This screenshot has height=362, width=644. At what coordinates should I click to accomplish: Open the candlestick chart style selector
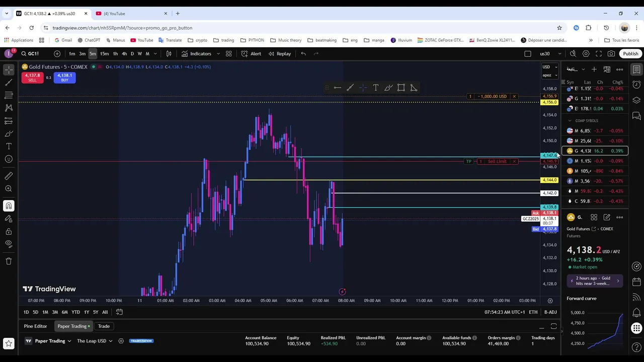169,54
